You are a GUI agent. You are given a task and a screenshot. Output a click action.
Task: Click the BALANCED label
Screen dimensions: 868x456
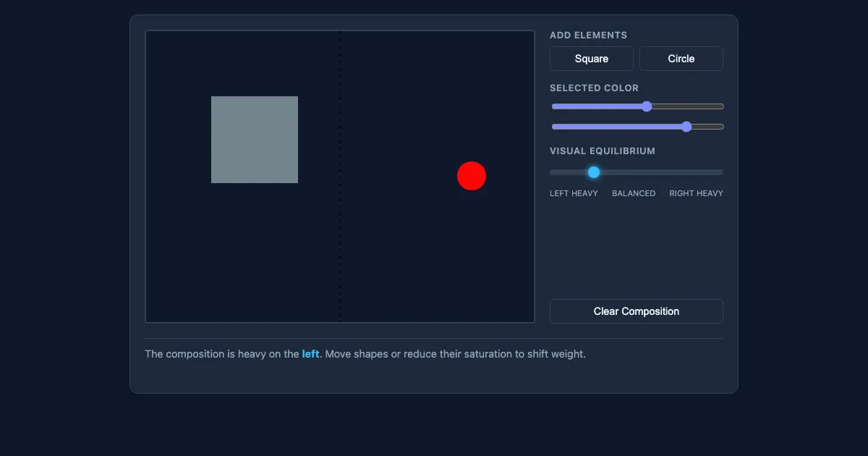click(x=634, y=193)
